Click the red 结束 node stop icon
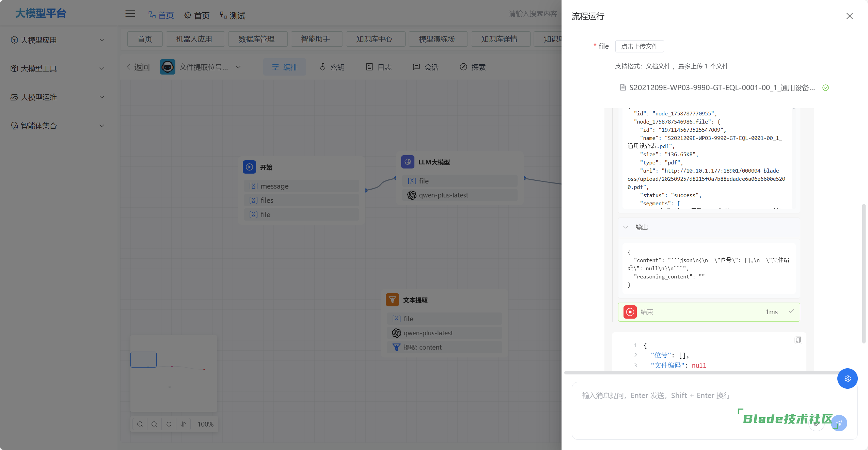Screen dimensions: 868x450 630,312
